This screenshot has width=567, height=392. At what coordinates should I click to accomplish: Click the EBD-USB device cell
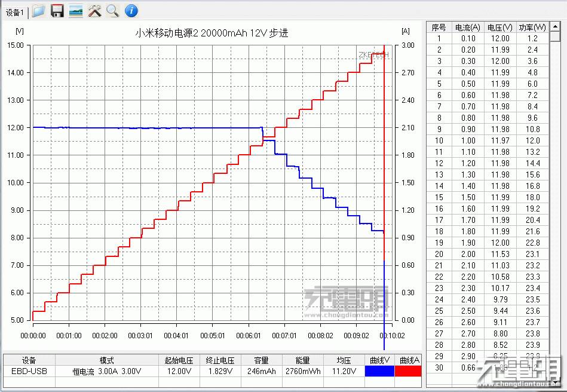tap(29, 372)
